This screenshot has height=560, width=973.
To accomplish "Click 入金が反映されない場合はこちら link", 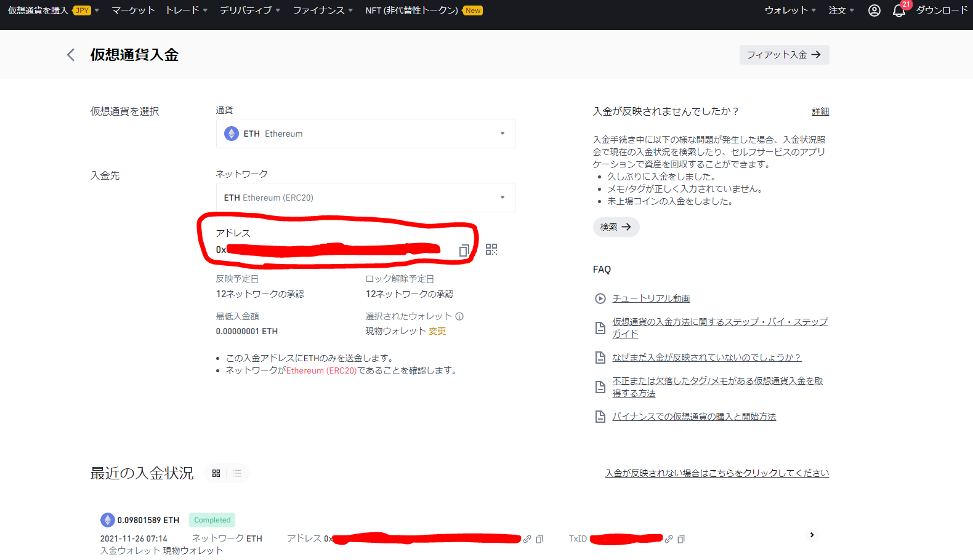I will coord(717,473).
